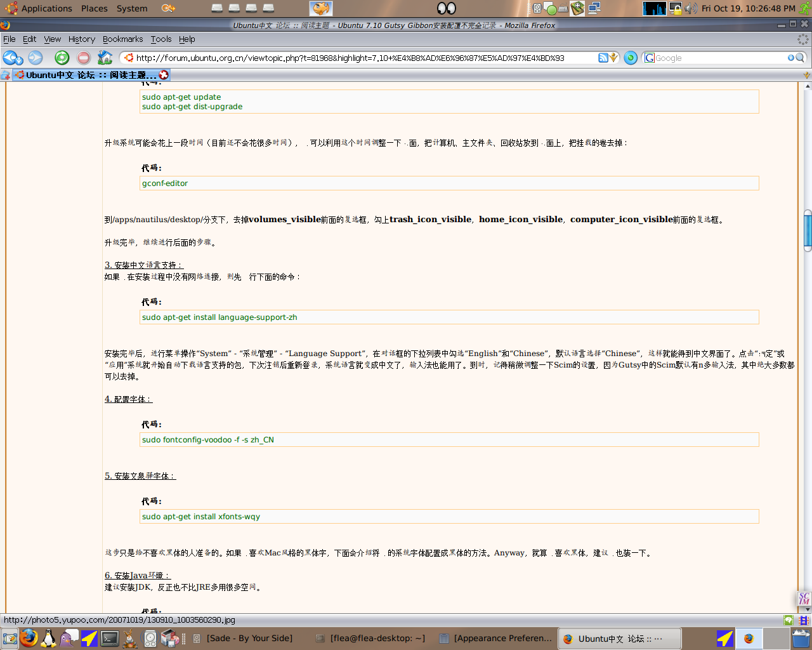
Task: Click code 'sudo fontconfig-voodoo -f -s zh_CN'
Action: pyautogui.click(x=208, y=440)
